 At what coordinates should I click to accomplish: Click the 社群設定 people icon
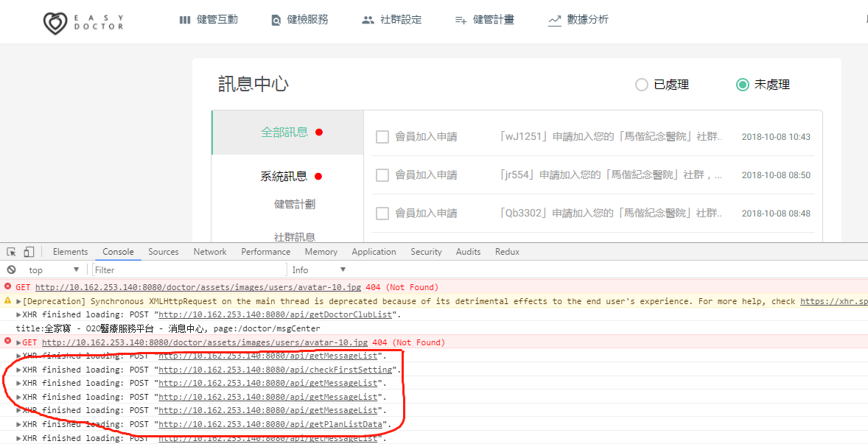coord(368,19)
